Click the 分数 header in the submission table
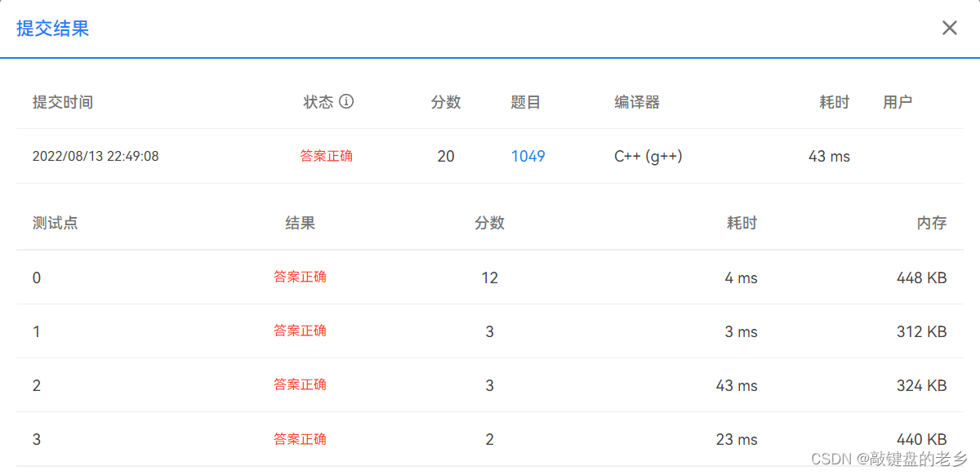Image resolution: width=980 pixels, height=475 pixels. point(446,102)
